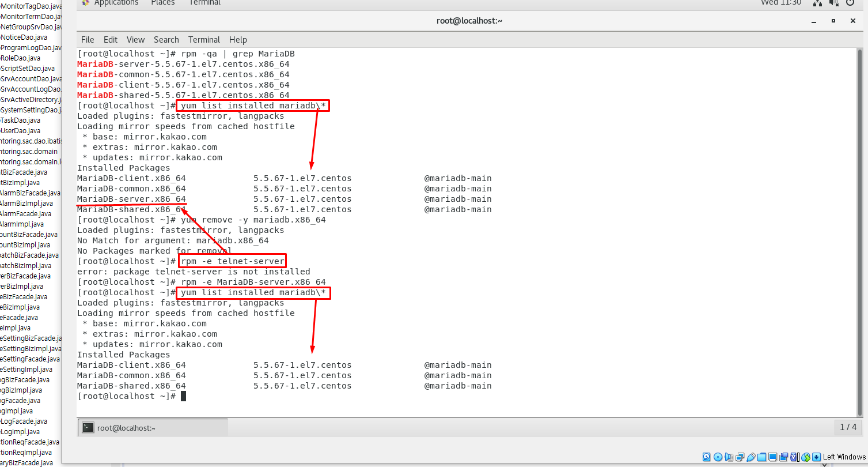Select ScriptSetDao.java in background file list

[28, 69]
